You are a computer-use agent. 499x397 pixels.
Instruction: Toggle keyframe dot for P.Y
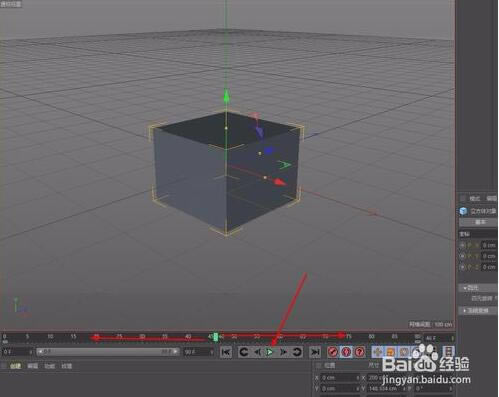point(462,256)
